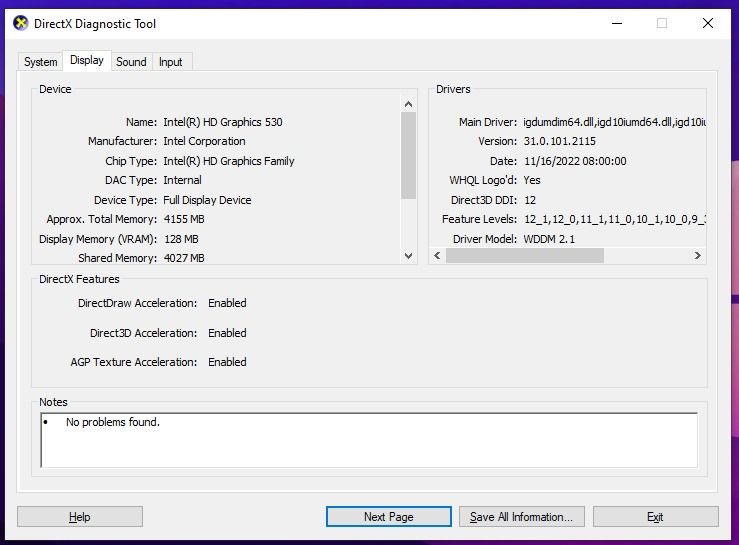This screenshot has width=739, height=545.
Task: Go to the Input tab
Action: [x=171, y=62]
